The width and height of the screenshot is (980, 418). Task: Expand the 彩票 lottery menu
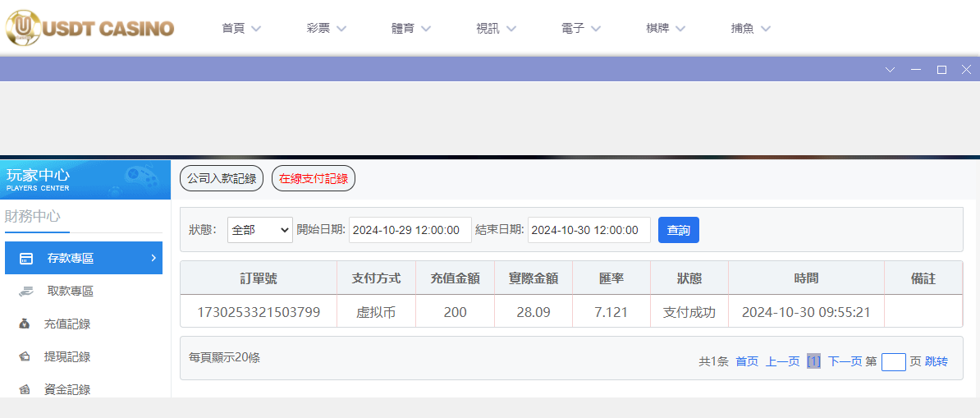(327, 29)
